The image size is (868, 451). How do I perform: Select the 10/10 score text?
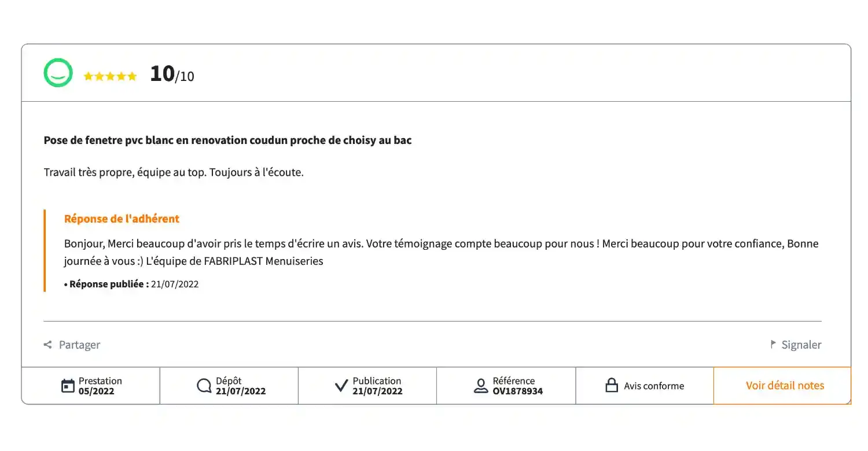(x=172, y=74)
